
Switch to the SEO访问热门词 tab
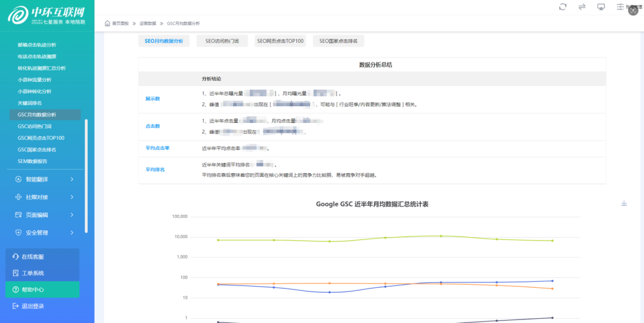(x=222, y=41)
